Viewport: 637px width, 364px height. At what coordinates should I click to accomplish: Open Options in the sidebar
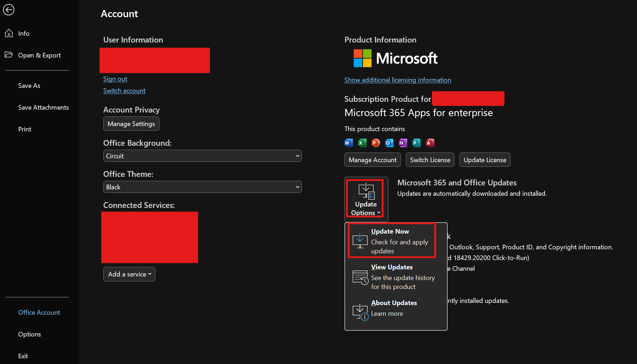[30, 334]
